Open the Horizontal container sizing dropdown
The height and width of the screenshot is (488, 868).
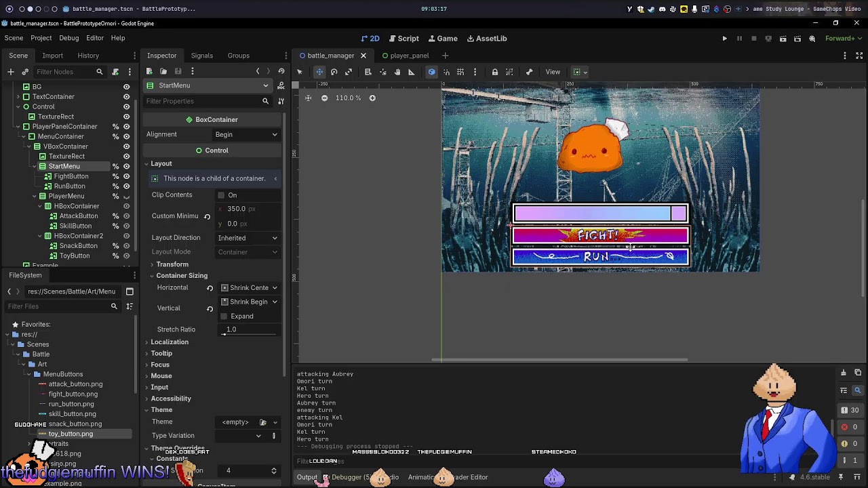click(x=249, y=288)
